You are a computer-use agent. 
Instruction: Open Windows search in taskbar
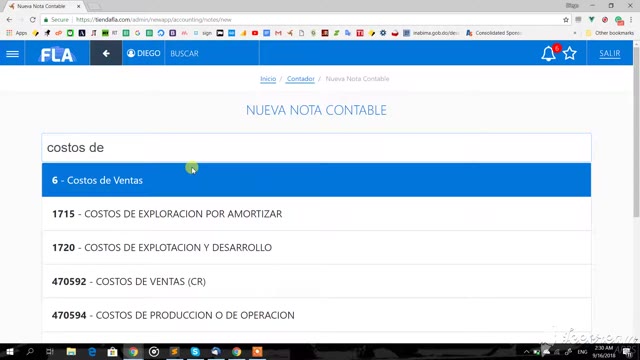tap(30, 351)
